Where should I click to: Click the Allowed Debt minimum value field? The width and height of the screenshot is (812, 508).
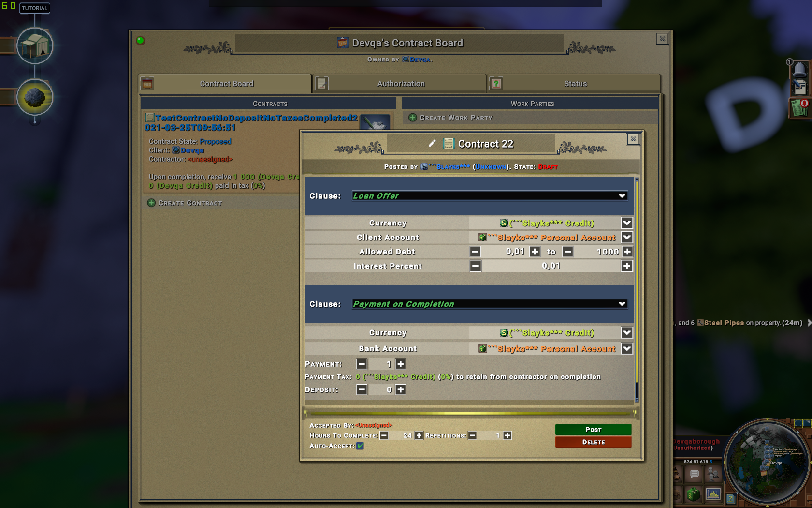pyautogui.click(x=505, y=252)
